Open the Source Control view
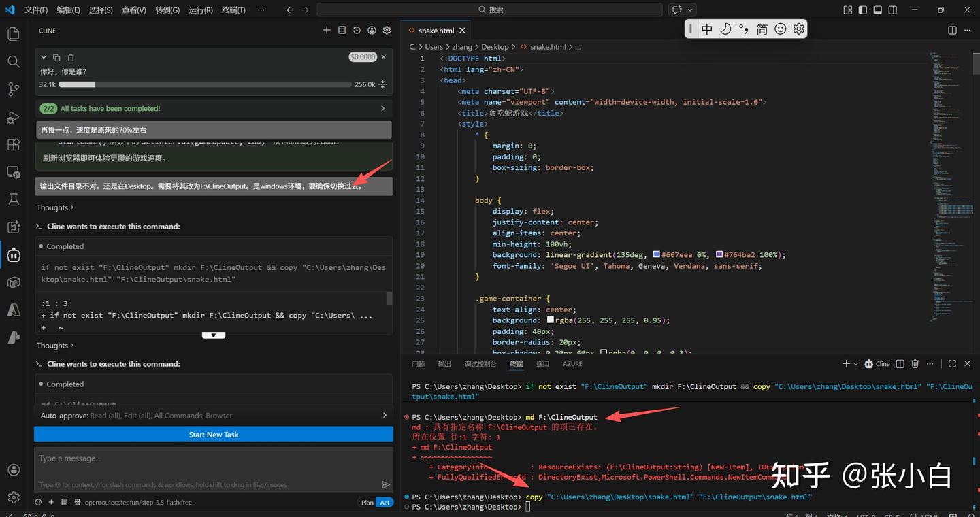The image size is (980, 517). [13, 89]
